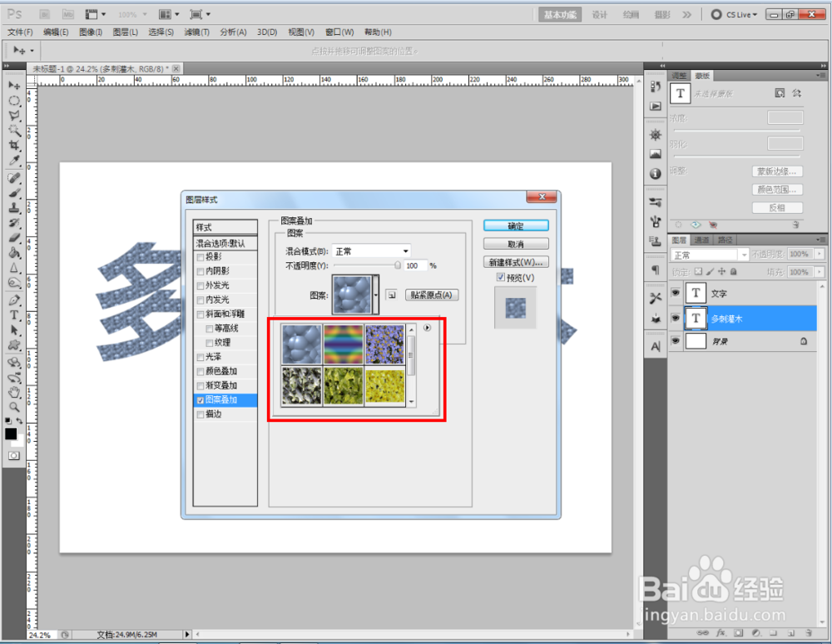Open the Character panel icon
The image size is (832, 644).
pyautogui.click(x=656, y=346)
